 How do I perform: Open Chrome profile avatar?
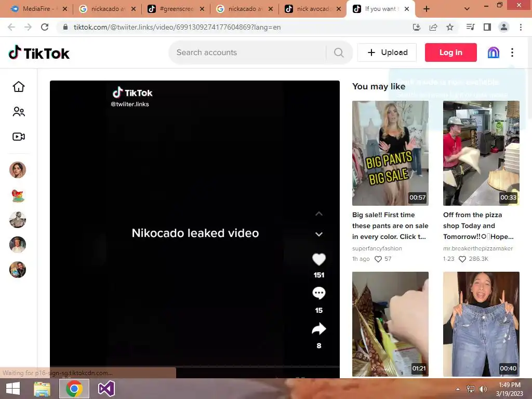[504, 27]
